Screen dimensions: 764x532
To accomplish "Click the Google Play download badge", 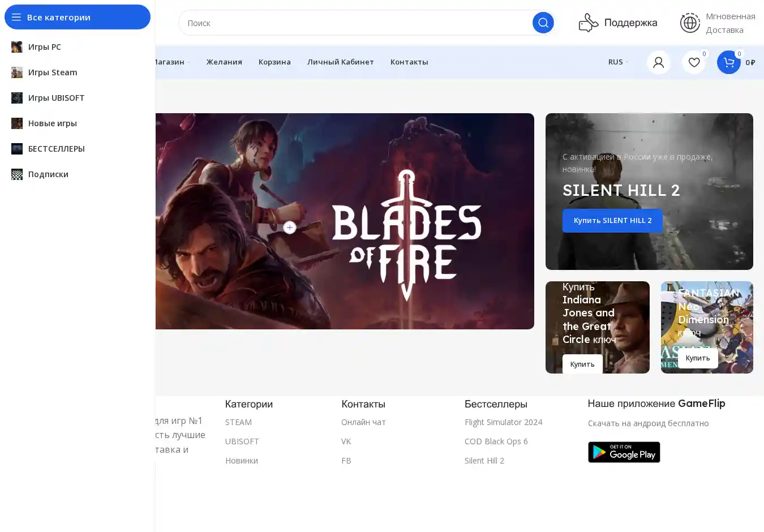I will (624, 452).
